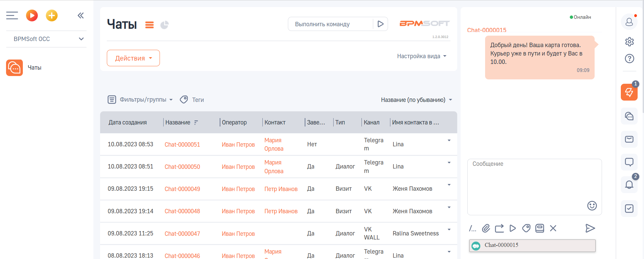Click VK WALL channel cell
This screenshot has height=259, width=644.
coord(372,233)
